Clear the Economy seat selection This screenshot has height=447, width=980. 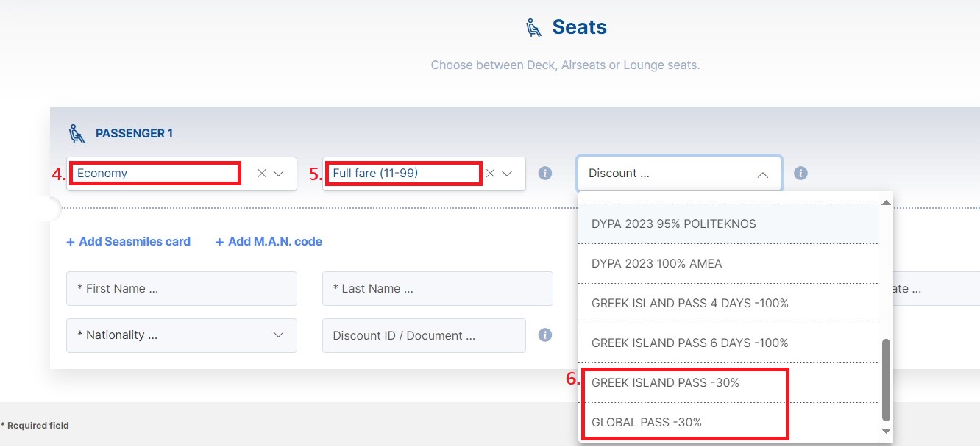pyautogui.click(x=262, y=174)
